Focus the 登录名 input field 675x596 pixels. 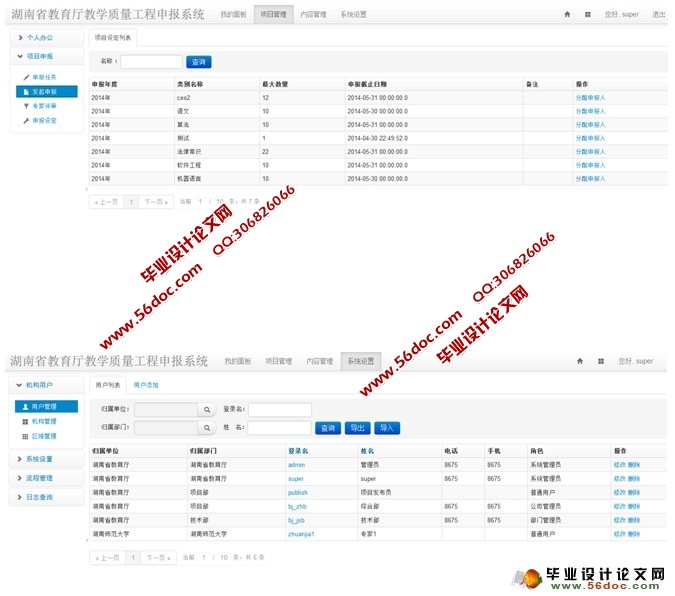(x=280, y=410)
